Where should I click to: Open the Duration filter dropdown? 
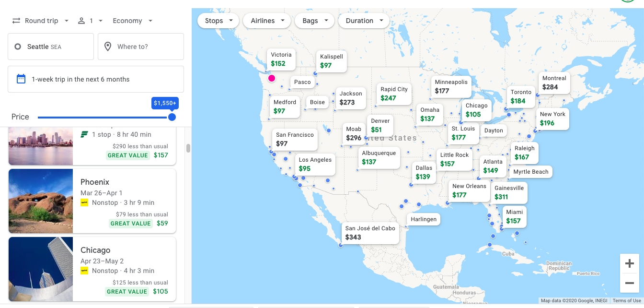click(x=364, y=21)
